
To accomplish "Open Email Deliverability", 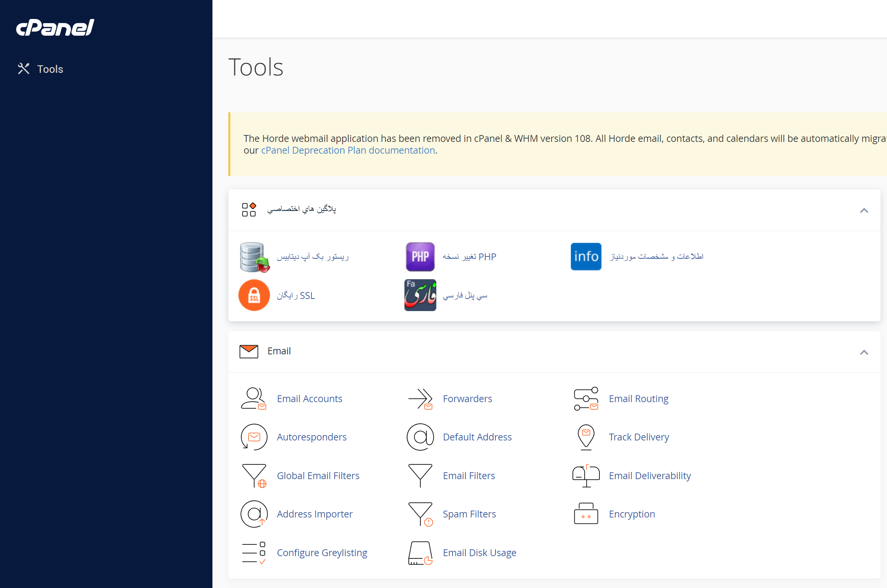I will 650,476.
